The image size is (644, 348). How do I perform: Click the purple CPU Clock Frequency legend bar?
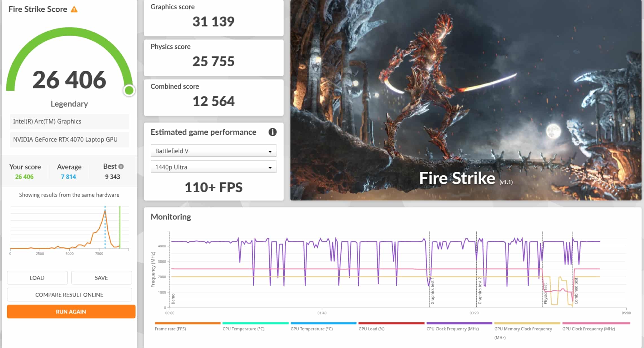click(459, 323)
